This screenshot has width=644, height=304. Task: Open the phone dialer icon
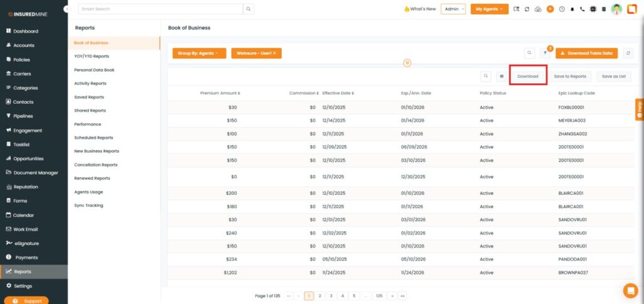(582, 9)
